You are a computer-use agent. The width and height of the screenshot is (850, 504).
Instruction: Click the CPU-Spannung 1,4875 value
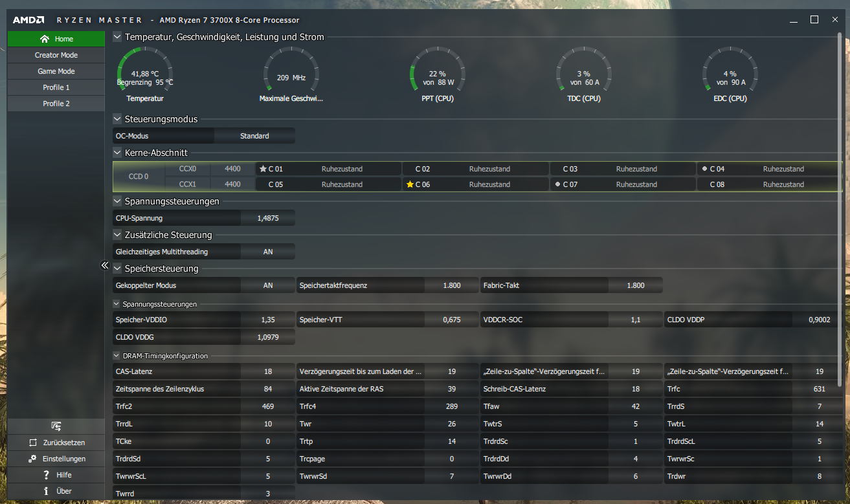pos(268,218)
